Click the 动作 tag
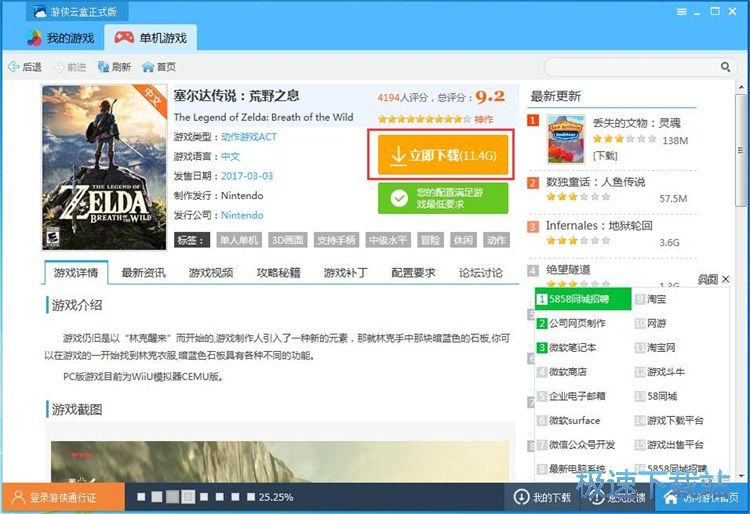 (x=496, y=240)
